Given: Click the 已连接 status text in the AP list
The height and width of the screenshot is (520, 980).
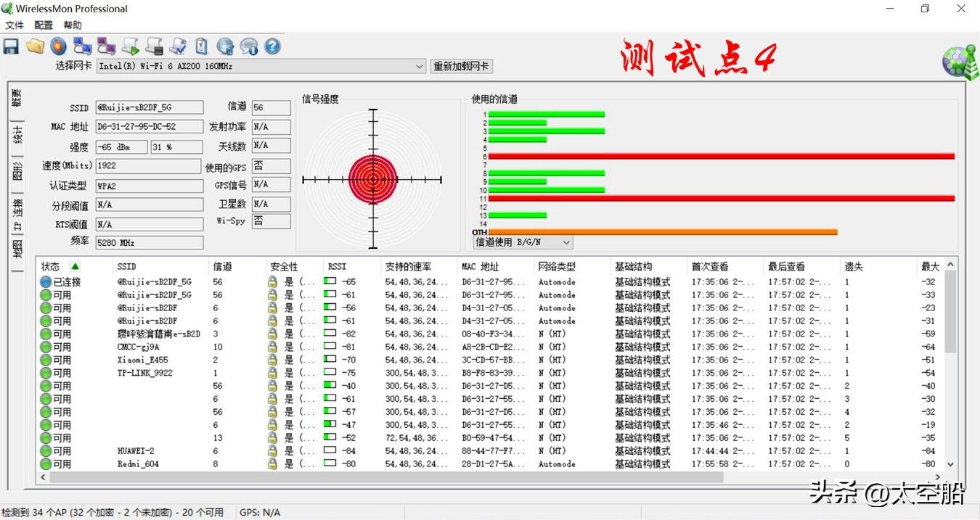Looking at the screenshot, I should [67, 282].
